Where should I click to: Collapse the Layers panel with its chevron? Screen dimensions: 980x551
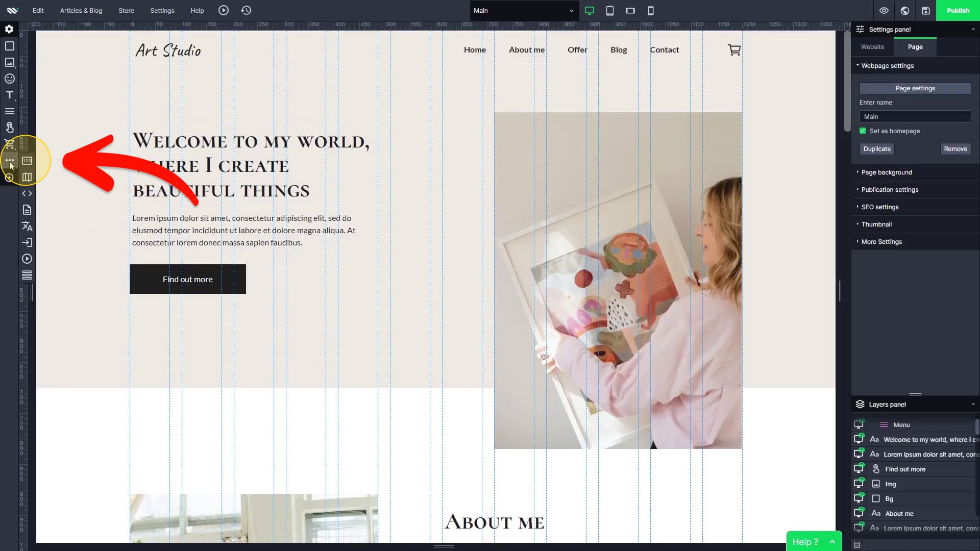(973, 404)
